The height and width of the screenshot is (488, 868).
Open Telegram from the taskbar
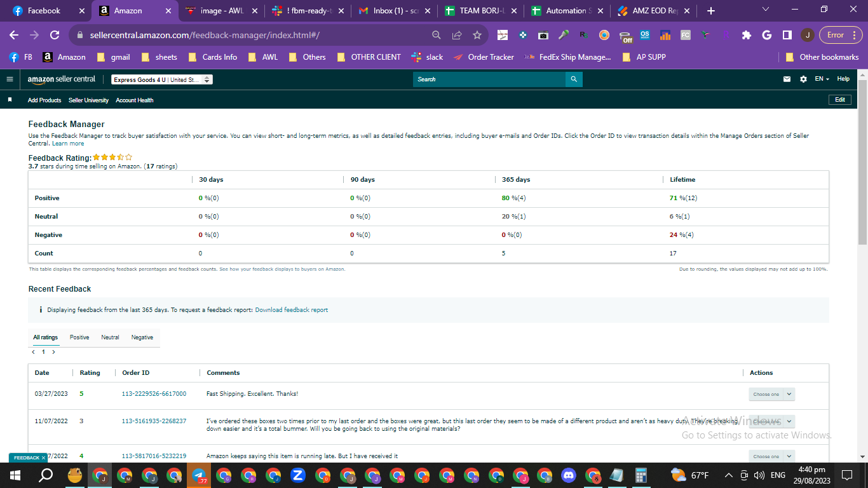pos(199,475)
